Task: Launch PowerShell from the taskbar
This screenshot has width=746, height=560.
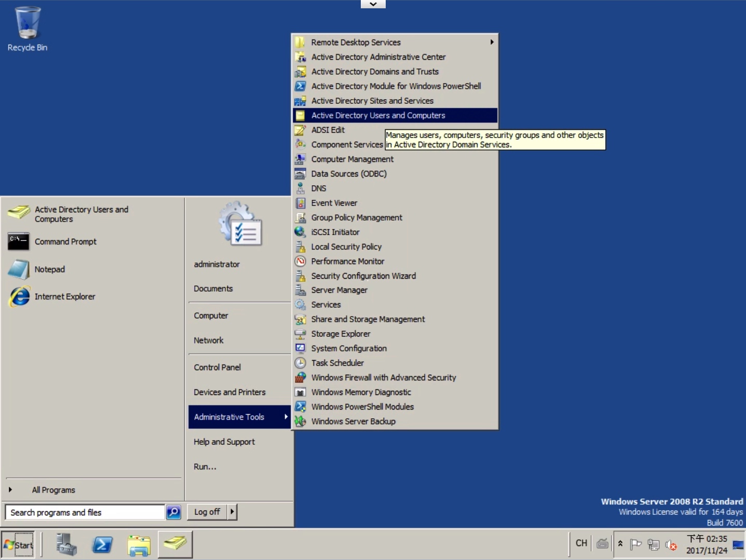Action: click(102, 544)
